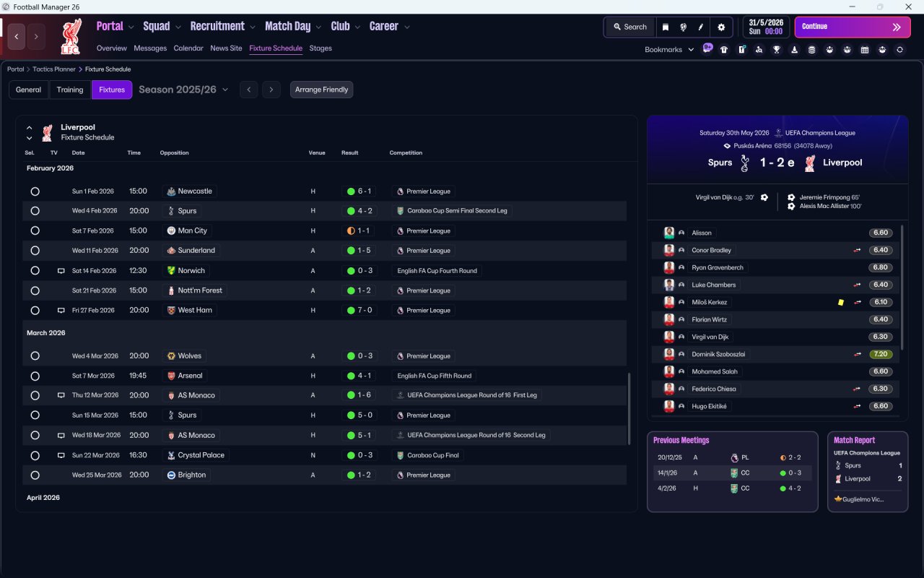Open the world globe icon in top toolbar

683,27
